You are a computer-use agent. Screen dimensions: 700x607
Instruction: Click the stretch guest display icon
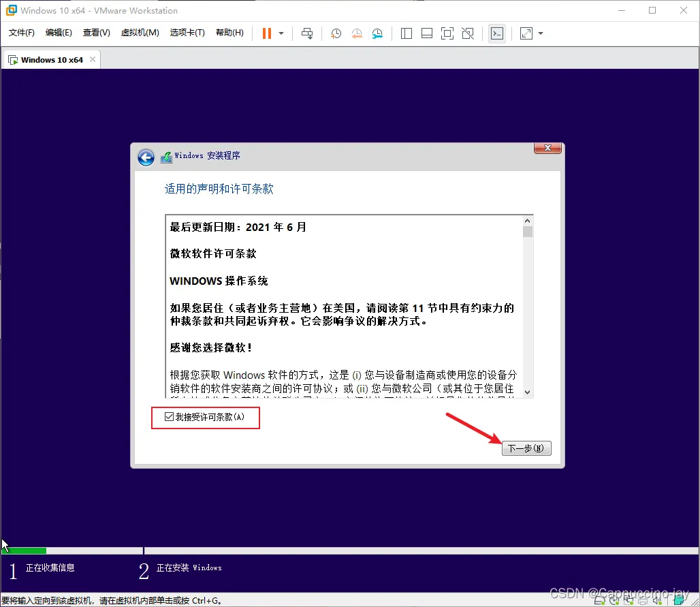tap(526, 33)
